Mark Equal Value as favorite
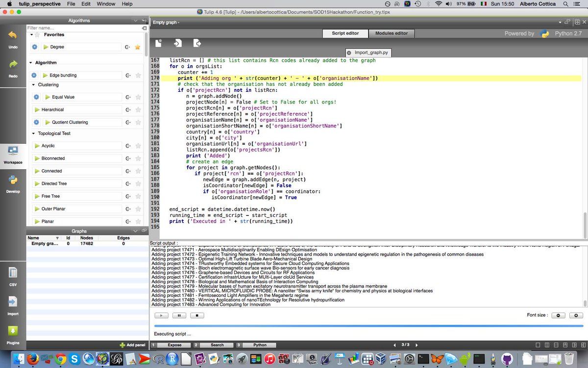 point(138,97)
